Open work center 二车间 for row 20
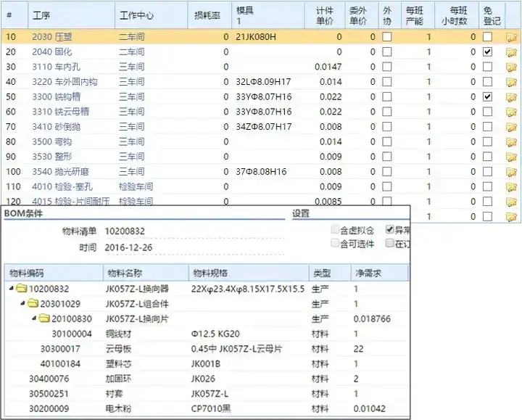The width and height of the screenshot is (522, 420). (x=132, y=52)
